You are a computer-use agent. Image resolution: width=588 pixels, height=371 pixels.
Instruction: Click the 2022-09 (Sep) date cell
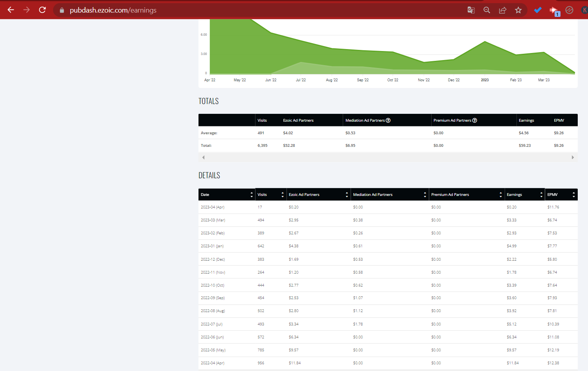[x=213, y=298]
